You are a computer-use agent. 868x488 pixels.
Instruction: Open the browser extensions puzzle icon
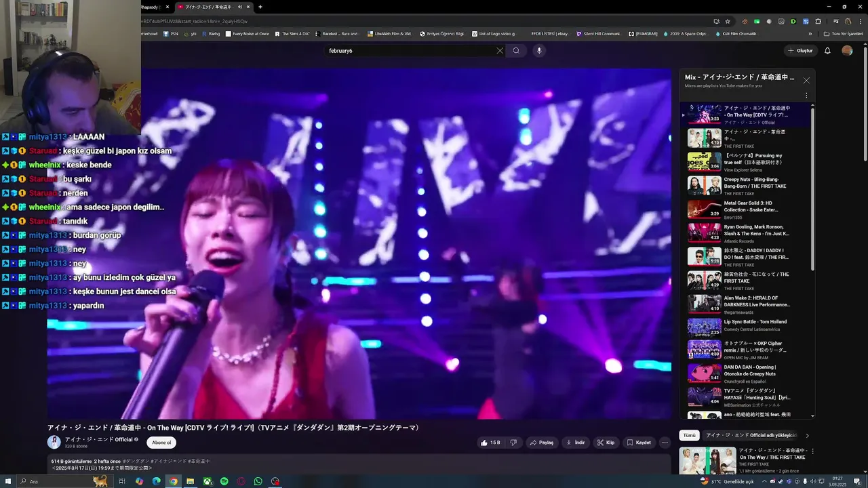(817, 21)
